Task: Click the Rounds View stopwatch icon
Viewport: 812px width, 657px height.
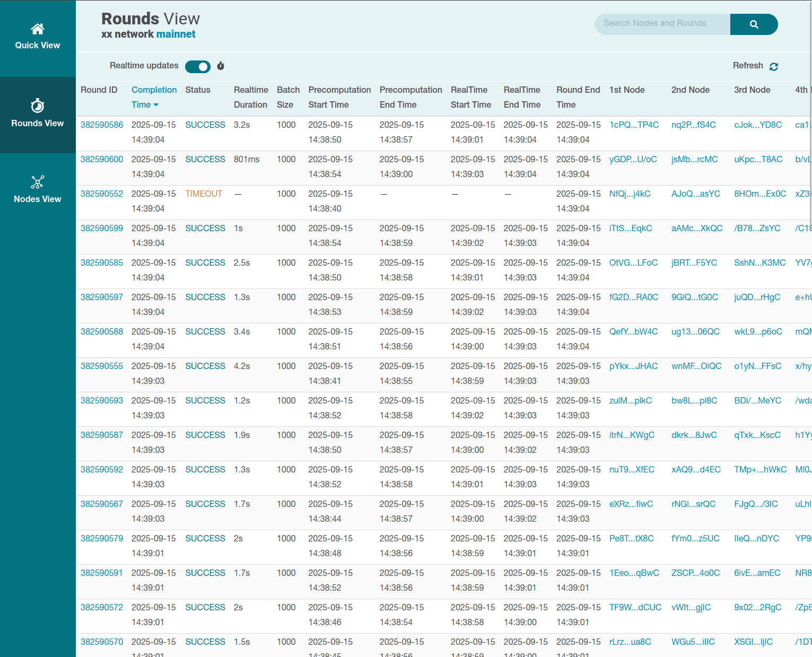Action: [x=38, y=106]
